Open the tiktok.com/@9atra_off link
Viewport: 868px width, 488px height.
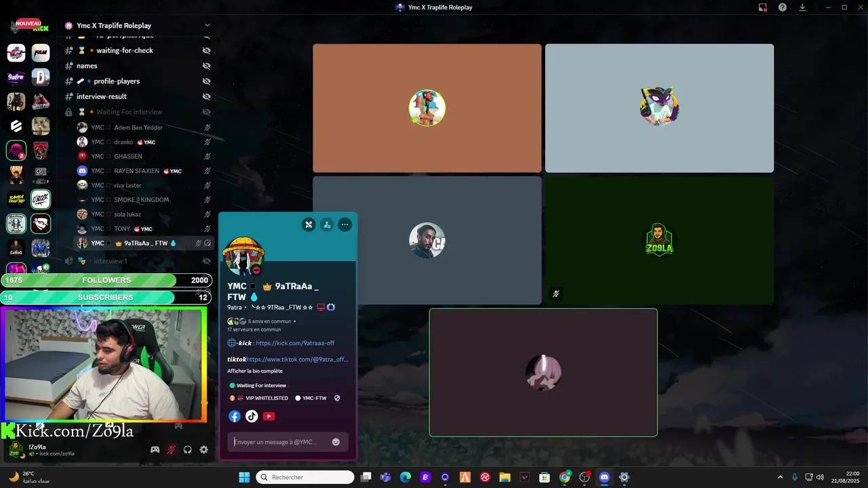click(x=298, y=359)
